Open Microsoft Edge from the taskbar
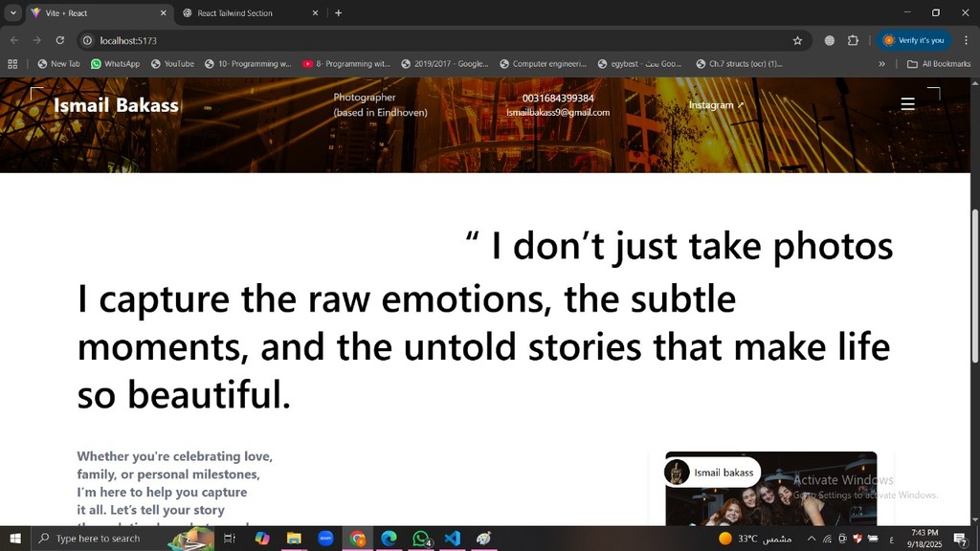980x551 pixels. pos(389,538)
